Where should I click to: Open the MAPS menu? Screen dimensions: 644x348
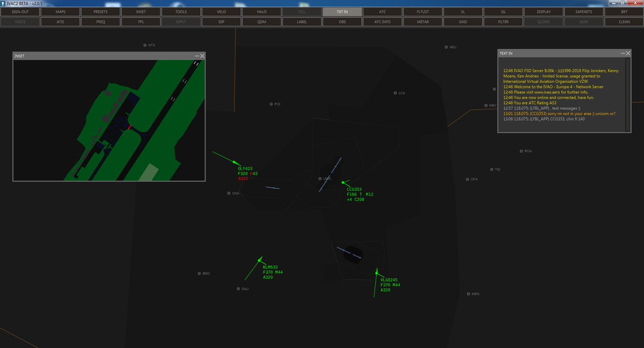[x=60, y=11]
